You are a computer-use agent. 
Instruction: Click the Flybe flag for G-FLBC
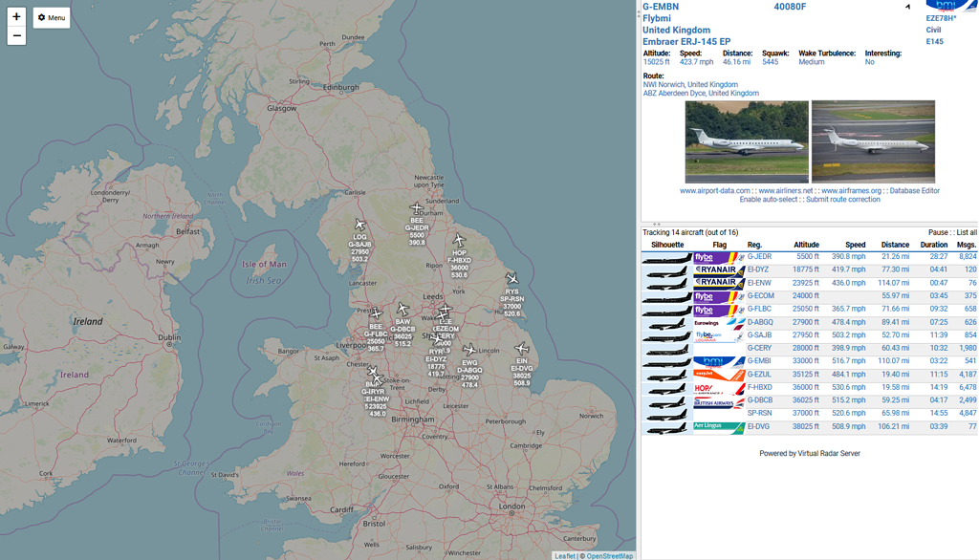click(720, 309)
